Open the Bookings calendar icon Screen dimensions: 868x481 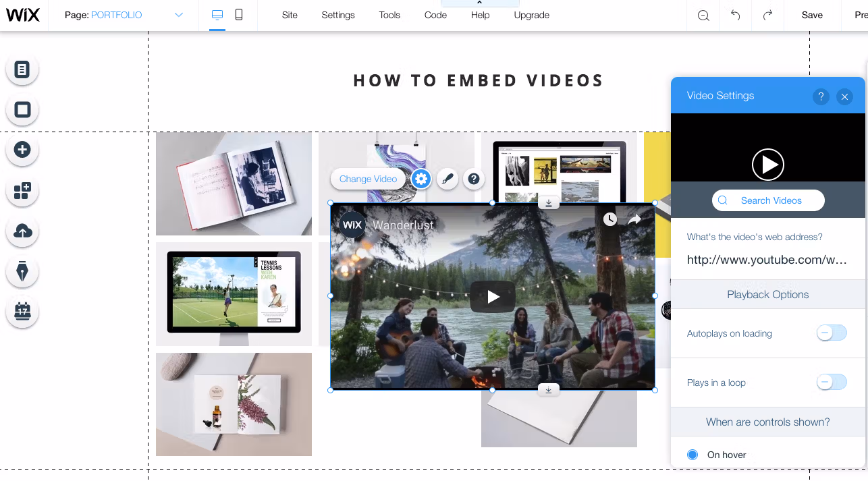22,312
